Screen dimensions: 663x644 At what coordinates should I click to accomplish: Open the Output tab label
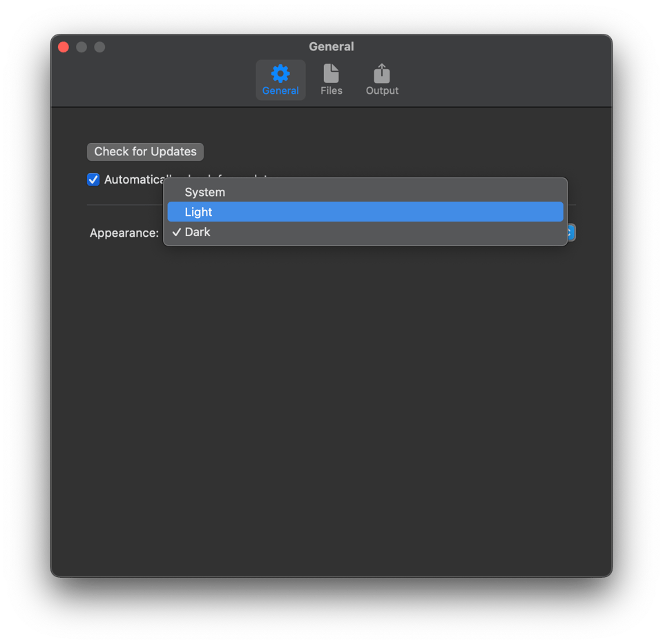click(382, 90)
